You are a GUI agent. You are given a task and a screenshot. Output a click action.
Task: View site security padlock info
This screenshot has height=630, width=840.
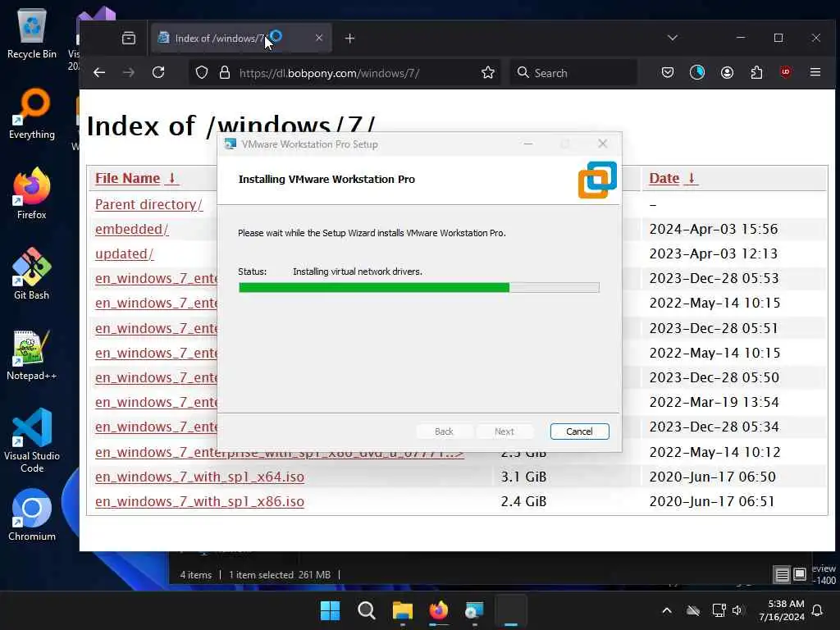coord(225,72)
